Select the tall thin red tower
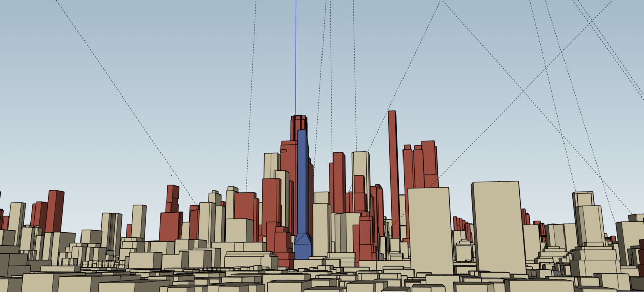Viewport: 644px width, 292px height. click(x=393, y=174)
